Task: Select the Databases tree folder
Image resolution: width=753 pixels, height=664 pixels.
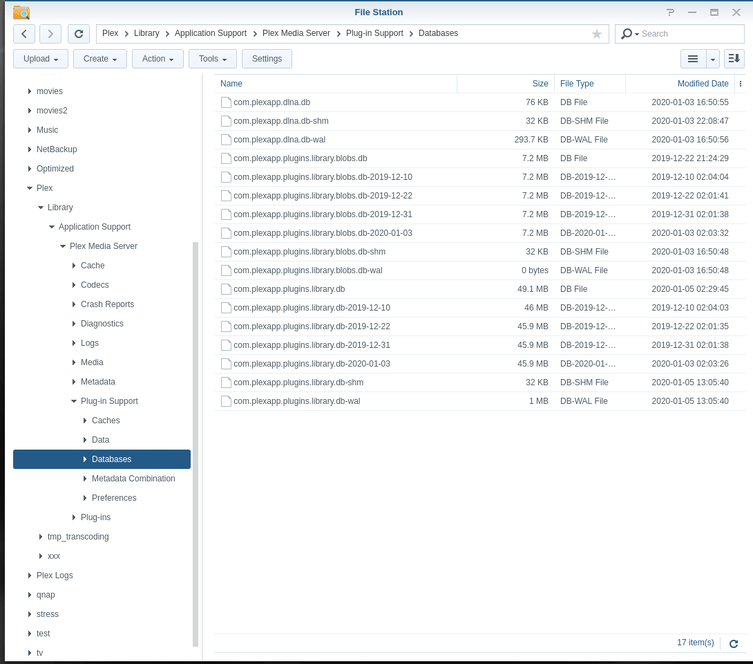Action: click(102, 459)
